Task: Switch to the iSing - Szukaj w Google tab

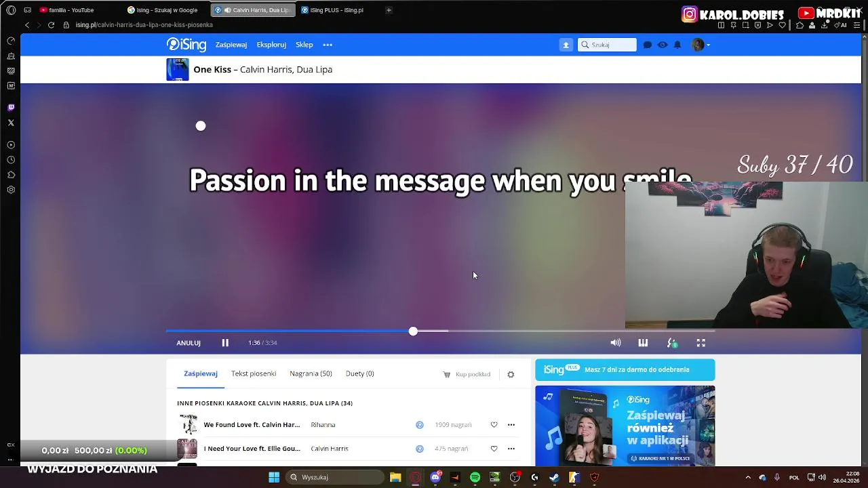Action: (167, 10)
